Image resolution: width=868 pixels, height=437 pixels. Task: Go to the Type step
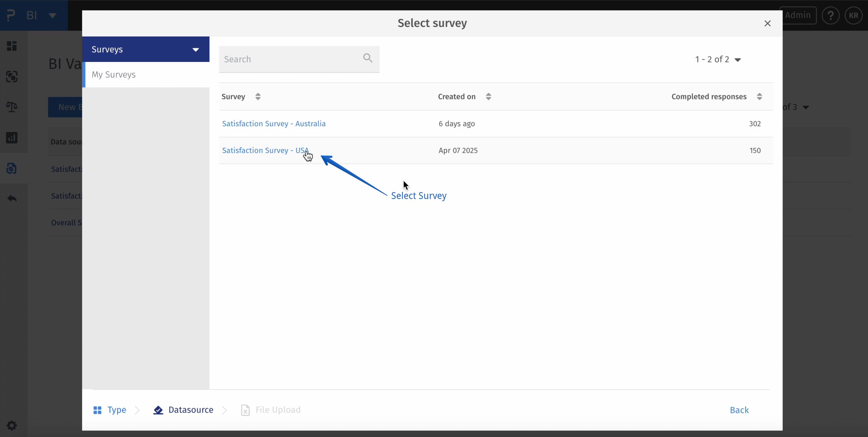[x=116, y=410]
